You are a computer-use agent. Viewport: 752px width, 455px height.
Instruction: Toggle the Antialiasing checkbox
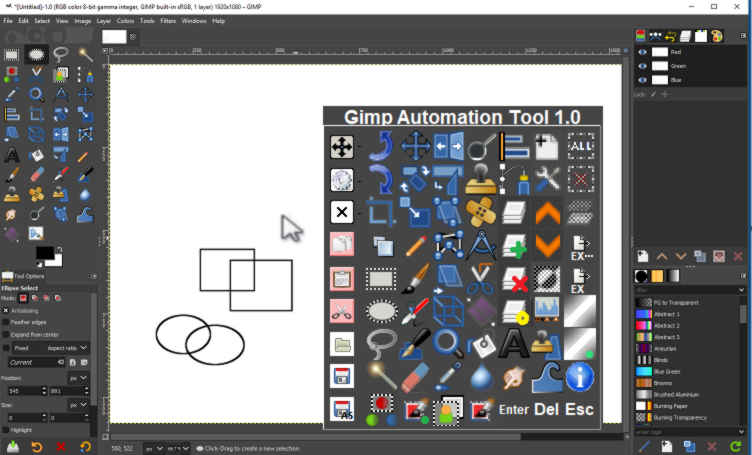6,311
